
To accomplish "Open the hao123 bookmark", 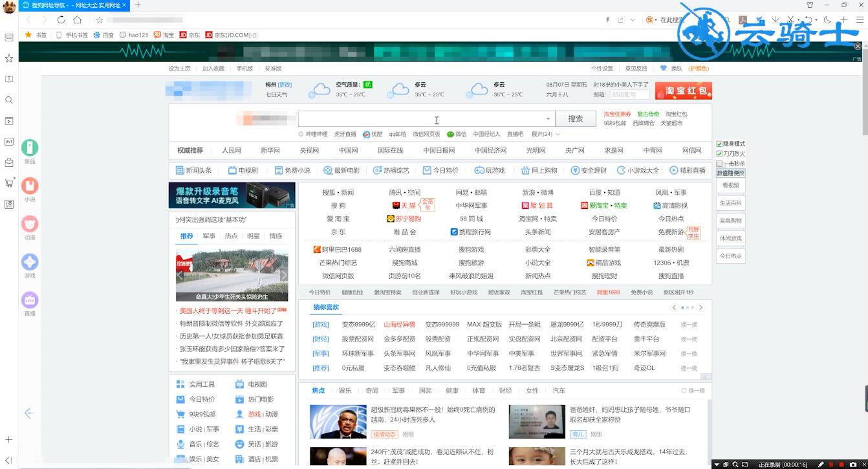I will click(x=134, y=35).
